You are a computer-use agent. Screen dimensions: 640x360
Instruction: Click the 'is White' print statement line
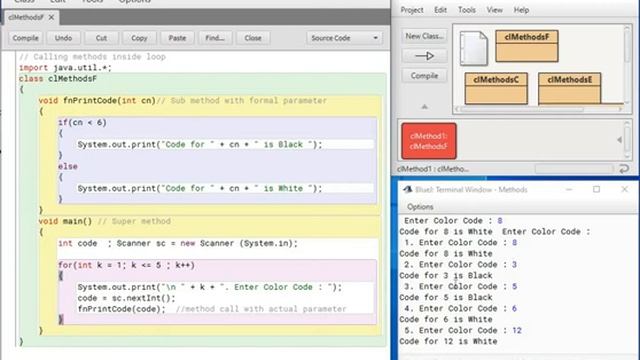[200, 189]
